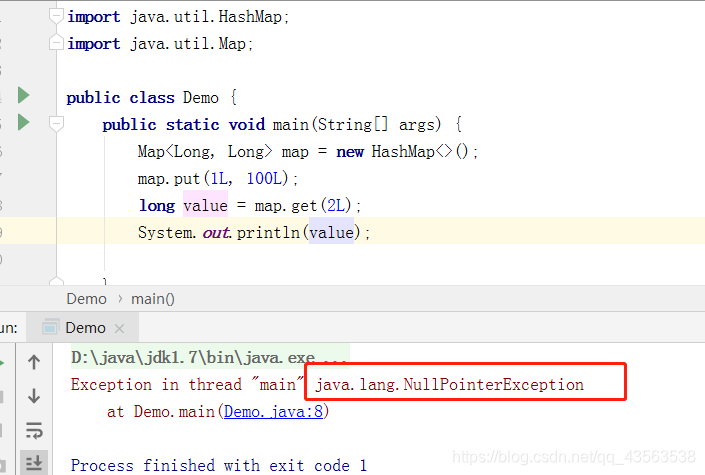Click 'Exception in thread' console text
This screenshot has height=475, width=705.
tap(156, 385)
